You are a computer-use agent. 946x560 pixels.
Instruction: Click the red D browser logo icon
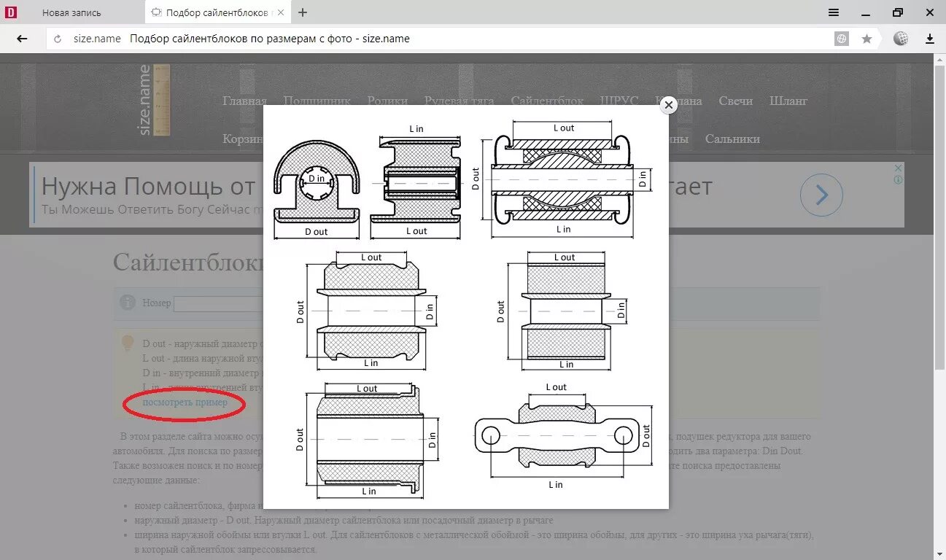(11, 12)
